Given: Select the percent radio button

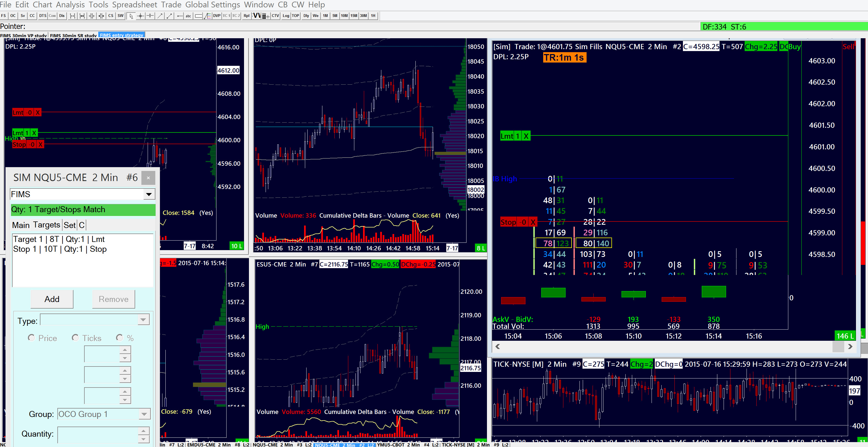Looking at the screenshot, I should (120, 338).
